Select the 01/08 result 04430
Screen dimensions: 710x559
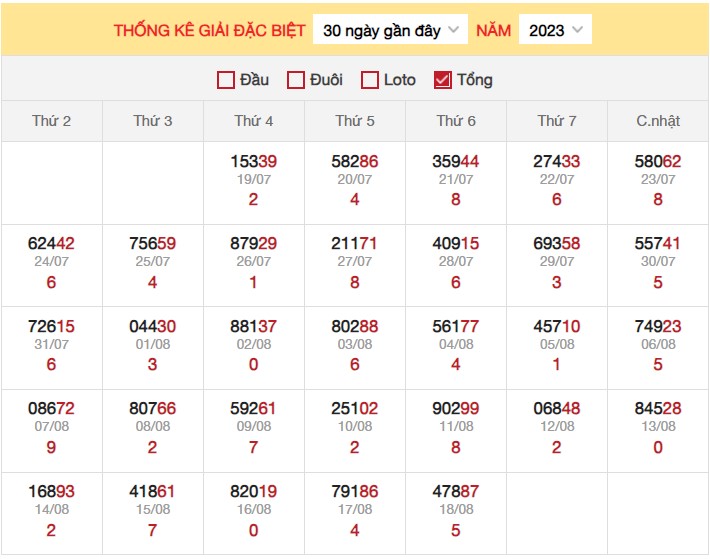[153, 326]
